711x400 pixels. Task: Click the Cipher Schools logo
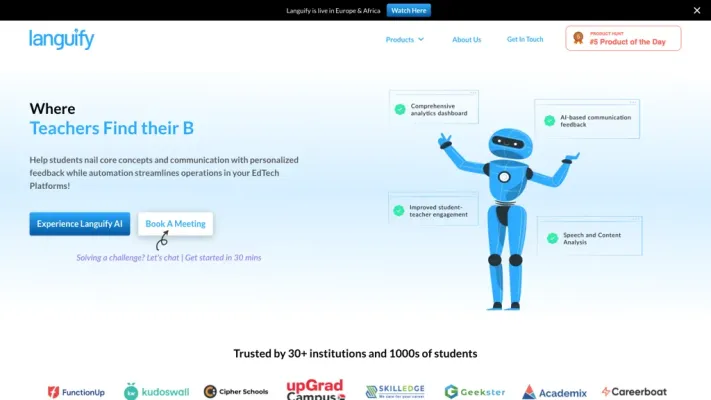(x=236, y=391)
